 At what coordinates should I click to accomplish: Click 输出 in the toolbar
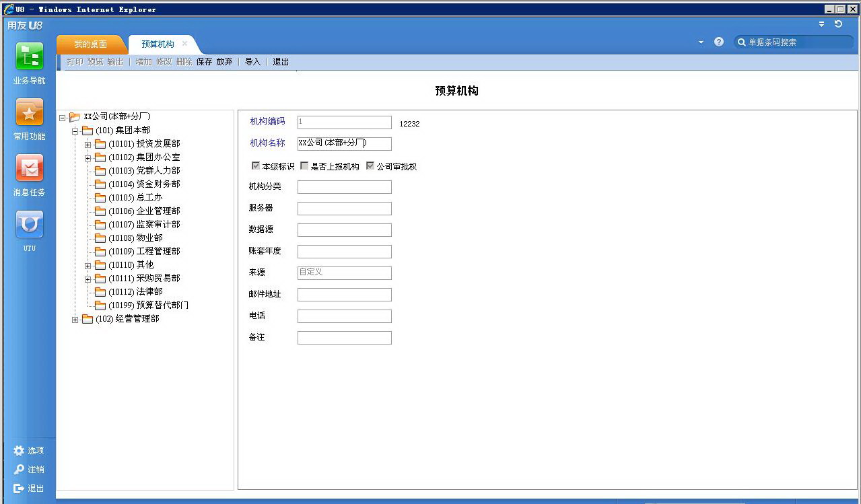[x=115, y=62]
